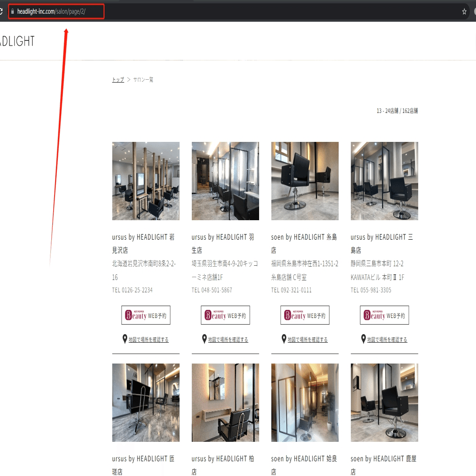The height and width of the screenshot is (476, 476).
Task: Open the ursus 匝瑳店 salon photo
Action: 146,402
